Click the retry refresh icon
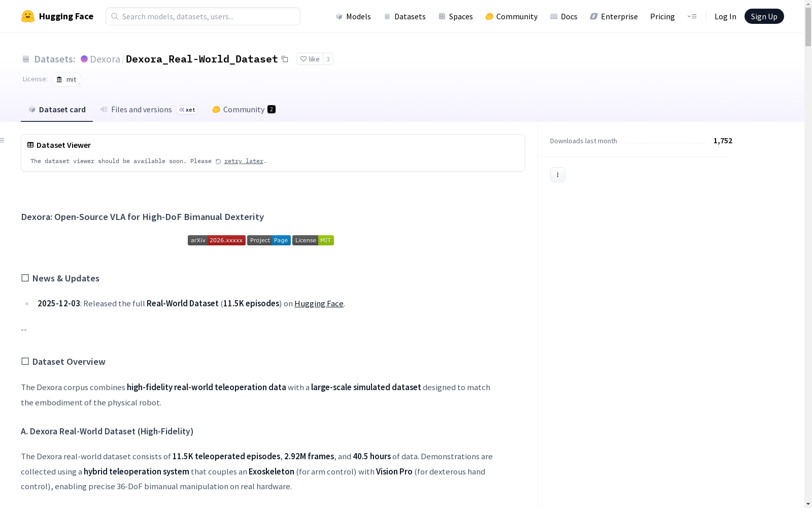Screen dimensions: 812x508 click(x=218, y=162)
